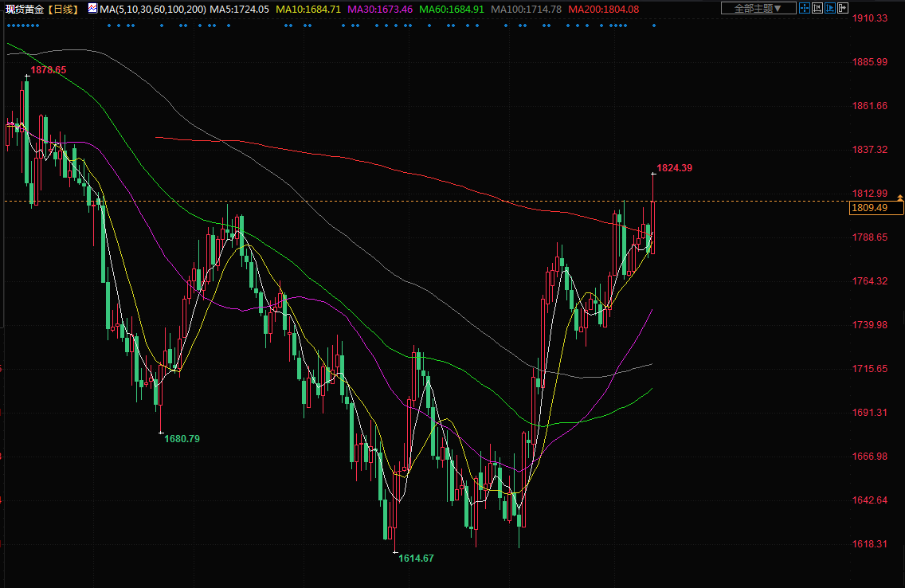
Task: Open MA(5,10,30,60,100,200) indicator settings
Action: 153,9
